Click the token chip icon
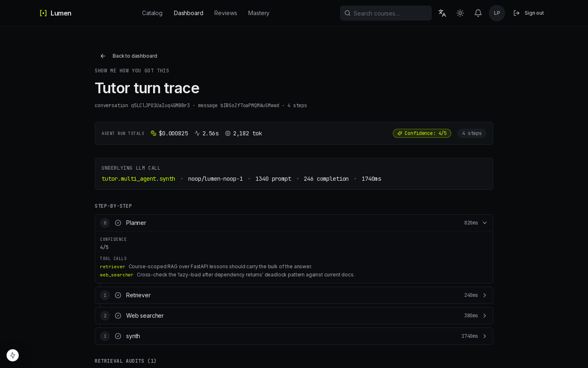Image resolution: width=588 pixels, height=368 pixels. coord(228,133)
